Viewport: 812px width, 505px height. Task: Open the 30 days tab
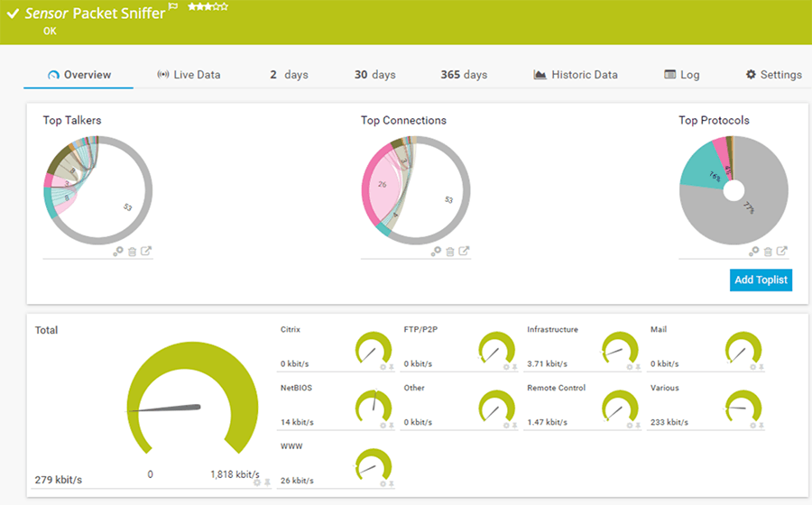point(375,75)
